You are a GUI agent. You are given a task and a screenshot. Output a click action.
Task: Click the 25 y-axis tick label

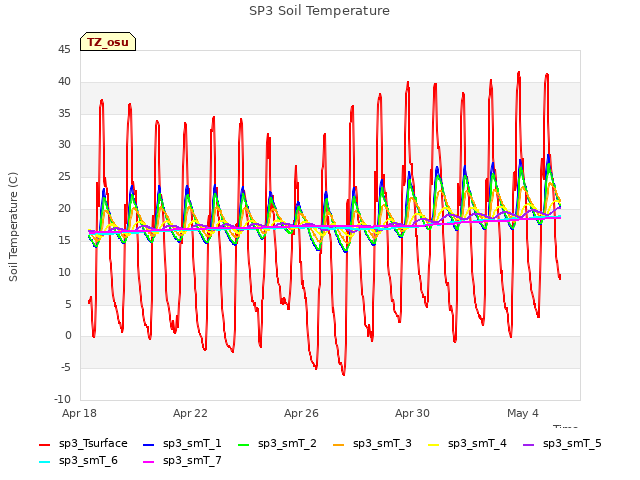pos(64,177)
